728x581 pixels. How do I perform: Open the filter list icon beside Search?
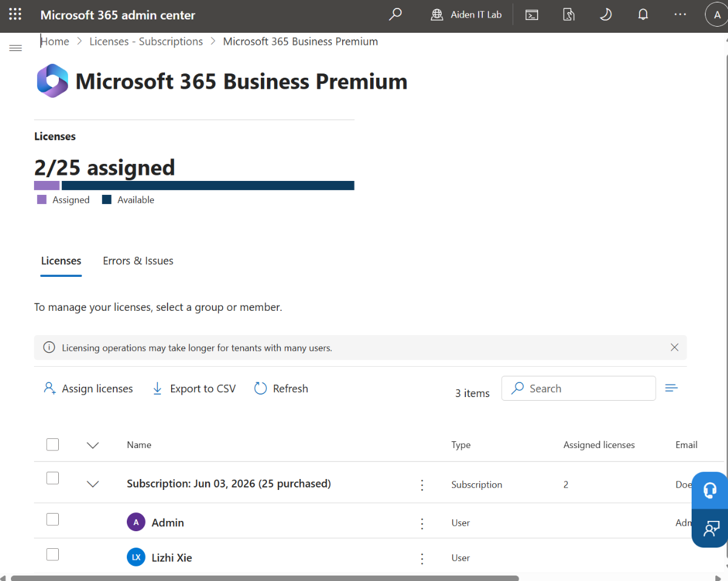[671, 388]
